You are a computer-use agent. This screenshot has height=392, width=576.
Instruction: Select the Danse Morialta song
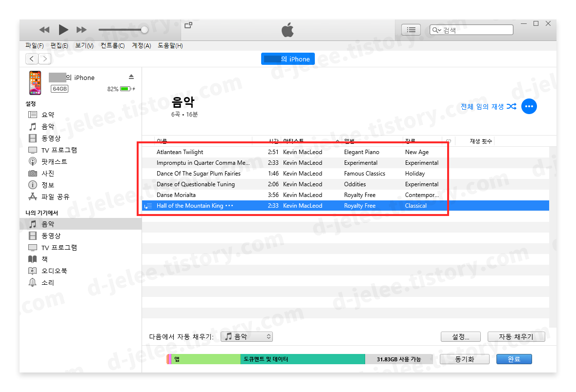click(176, 195)
